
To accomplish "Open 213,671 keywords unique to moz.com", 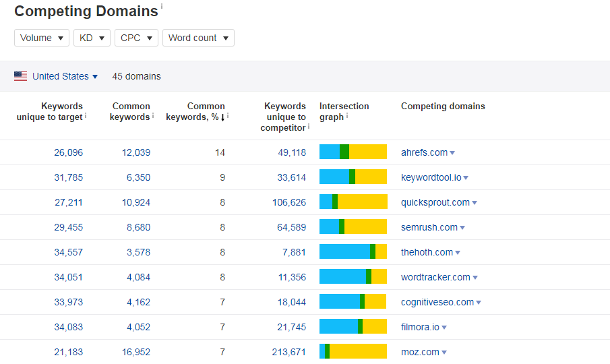I will click(289, 352).
